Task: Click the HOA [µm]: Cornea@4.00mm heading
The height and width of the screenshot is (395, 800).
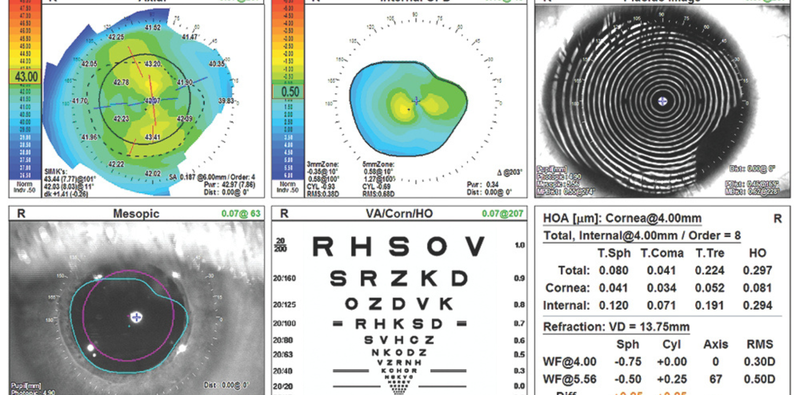Action: (622, 219)
